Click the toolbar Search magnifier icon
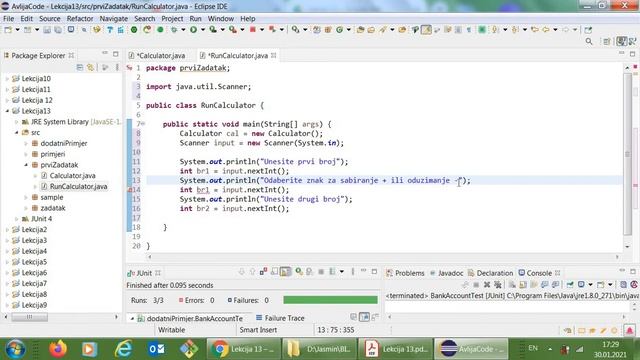This screenshot has height=360, width=640. (589, 42)
